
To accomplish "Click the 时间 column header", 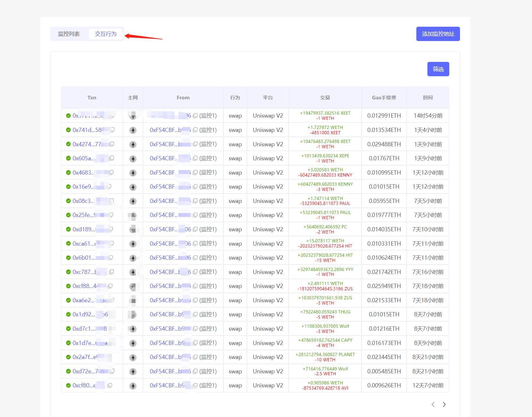I will pos(428,97).
